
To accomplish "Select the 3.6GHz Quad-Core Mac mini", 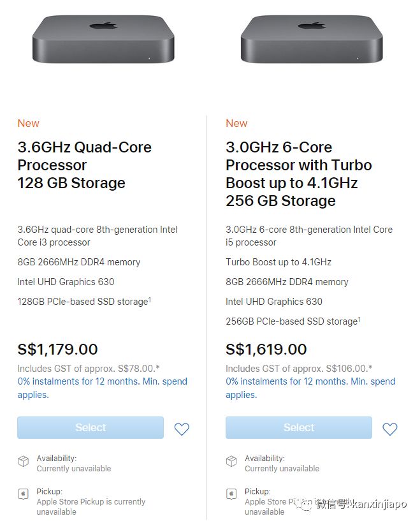I will point(91,428).
